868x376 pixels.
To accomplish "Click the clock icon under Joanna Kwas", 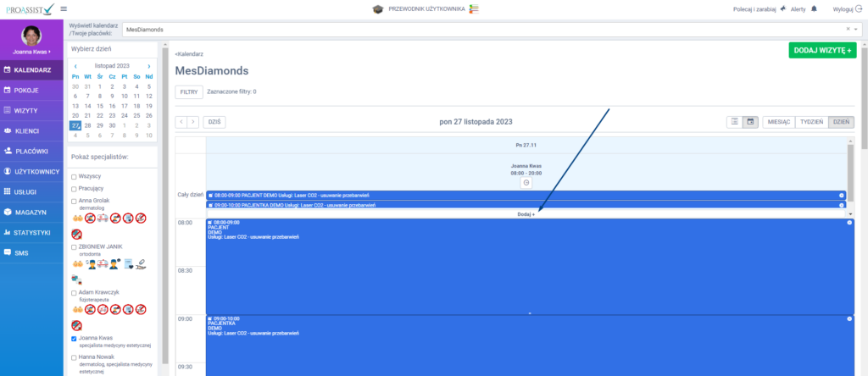I will click(526, 183).
